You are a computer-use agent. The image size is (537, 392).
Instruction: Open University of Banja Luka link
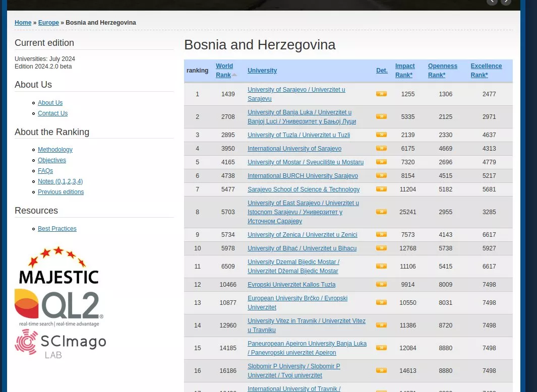301,117
